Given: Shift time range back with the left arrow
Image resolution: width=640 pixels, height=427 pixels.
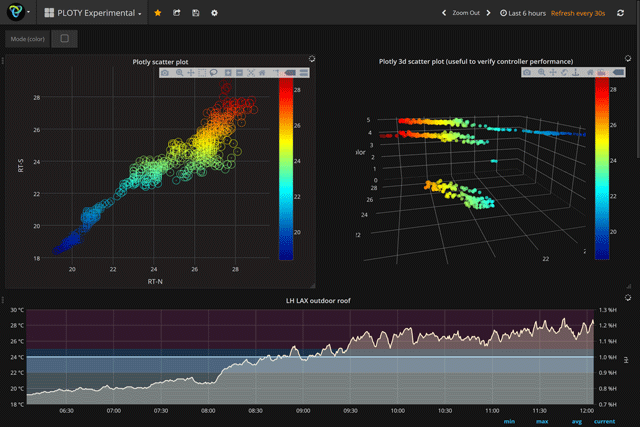Looking at the screenshot, I should click(444, 13).
